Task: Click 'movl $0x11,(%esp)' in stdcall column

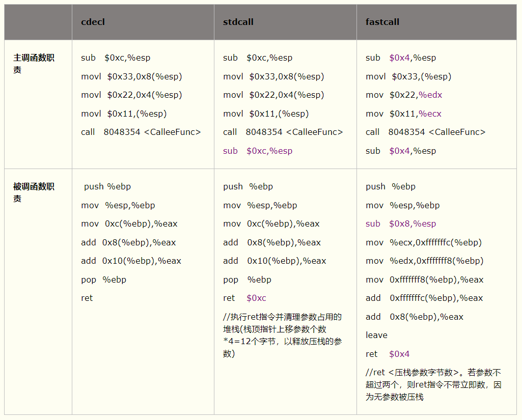Action: coord(266,114)
